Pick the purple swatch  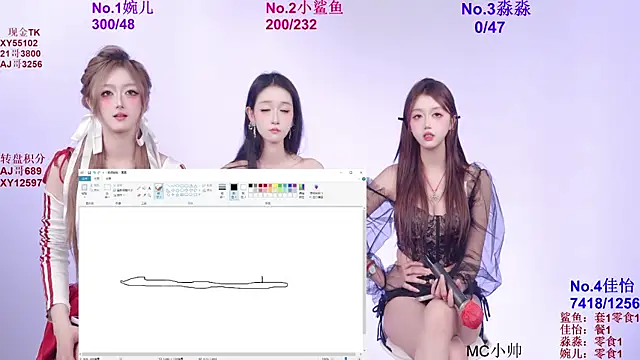point(295,185)
